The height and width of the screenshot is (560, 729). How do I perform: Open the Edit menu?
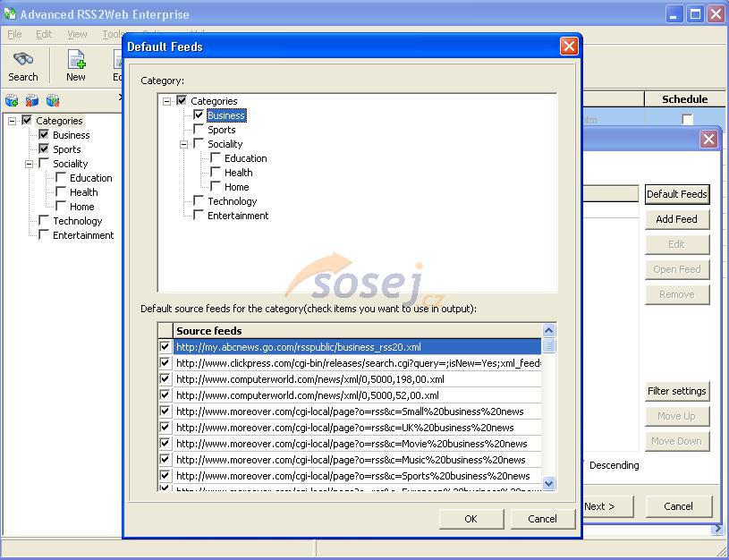44,34
